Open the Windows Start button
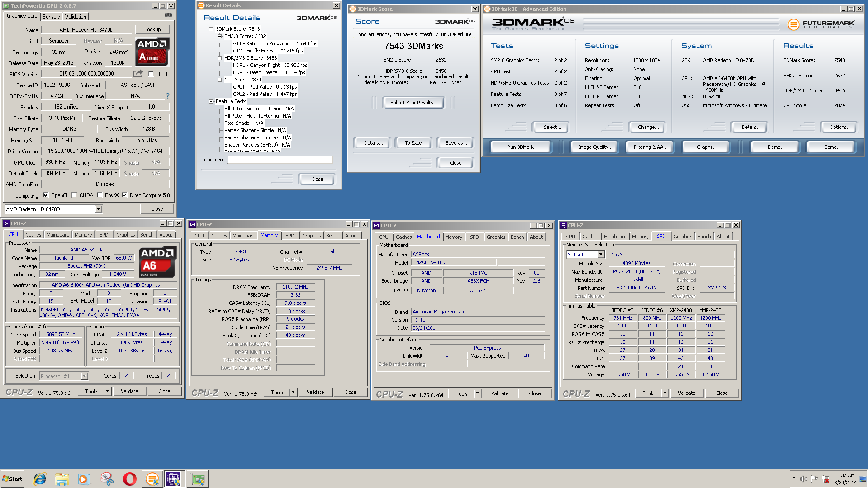868x488 pixels. click(x=12, y=479)
